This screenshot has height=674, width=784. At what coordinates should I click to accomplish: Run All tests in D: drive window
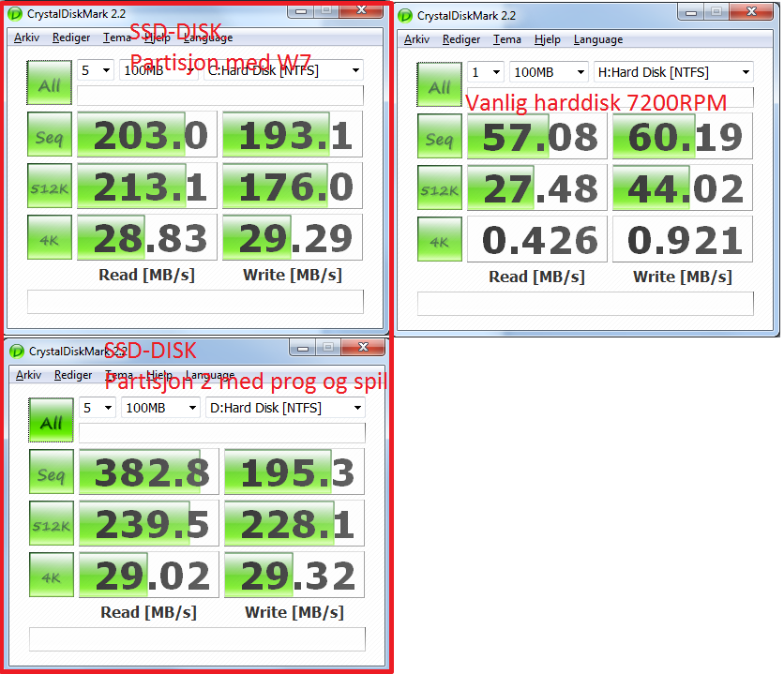coord(51,420)
